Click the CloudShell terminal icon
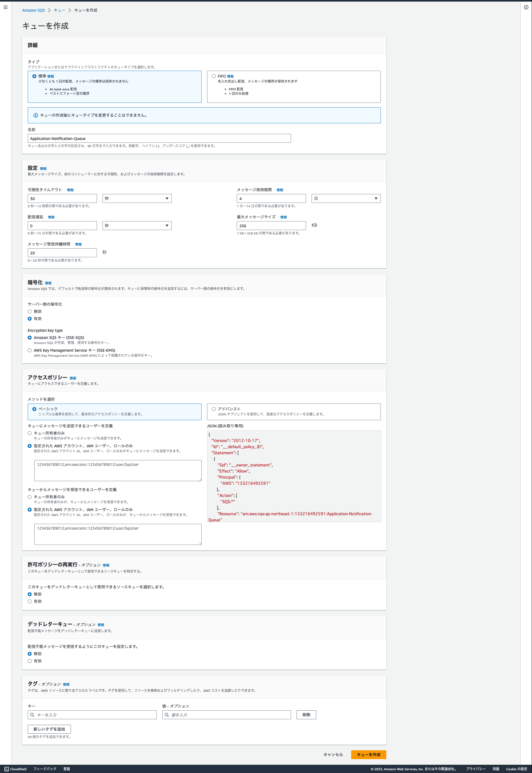 [6, 769]
